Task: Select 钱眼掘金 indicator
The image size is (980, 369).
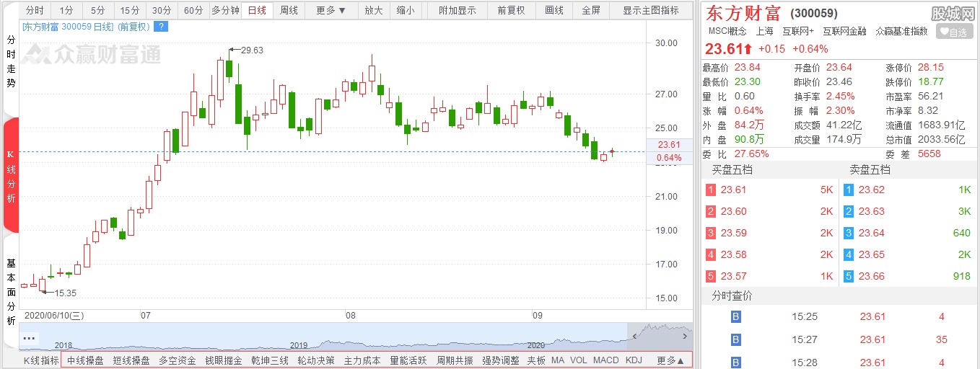Action: (224, 360)
